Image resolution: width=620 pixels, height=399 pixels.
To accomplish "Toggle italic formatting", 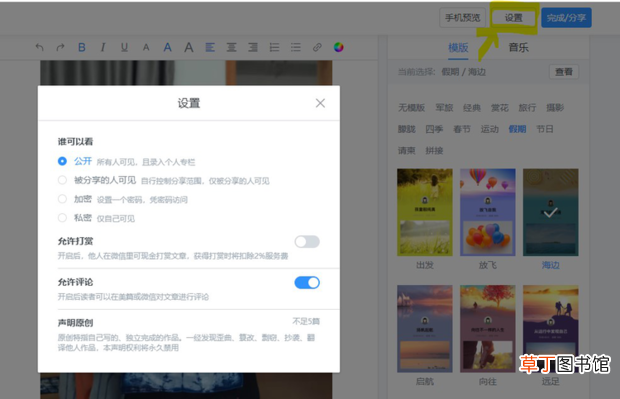I will 103,47.
